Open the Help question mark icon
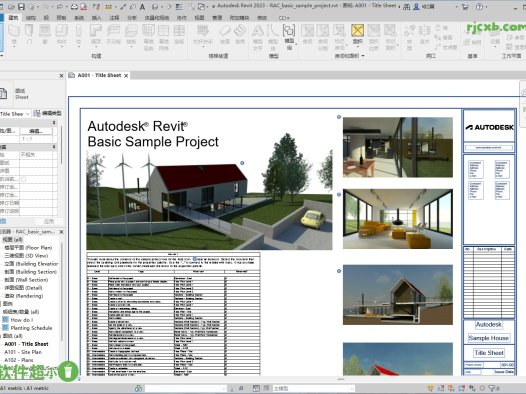This screenshot has width=526, height=394. [x=479, y=6]
